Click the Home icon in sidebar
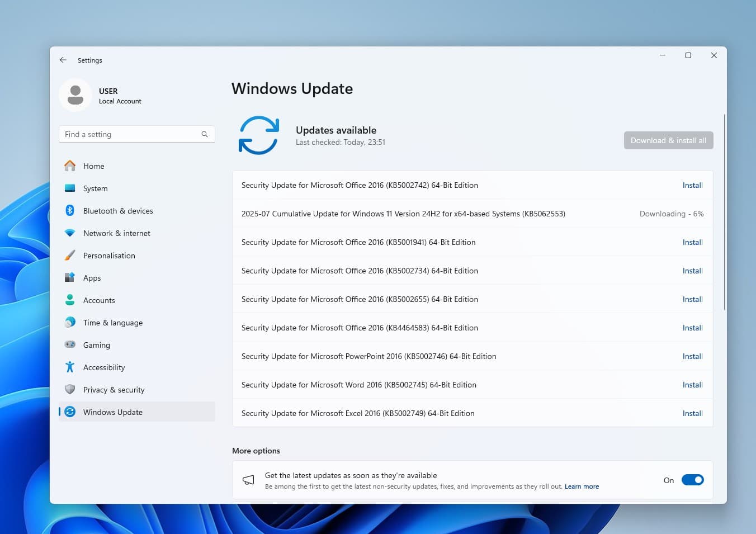The image size is (756, 534). [70, 166]
